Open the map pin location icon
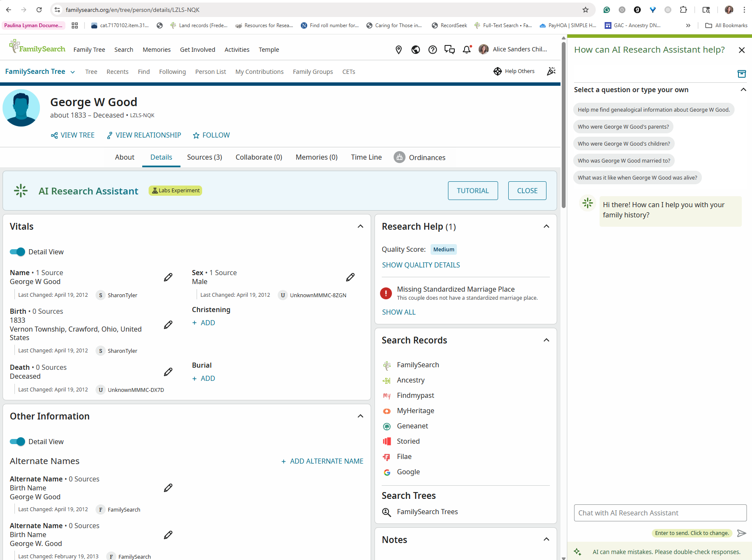This screenshot has width=752, height=560. click(x=398, y=50)
